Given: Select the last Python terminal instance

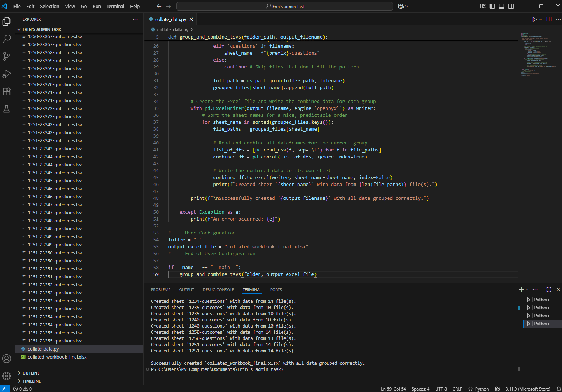Looking at the screenshot, I should coord(543,324).
